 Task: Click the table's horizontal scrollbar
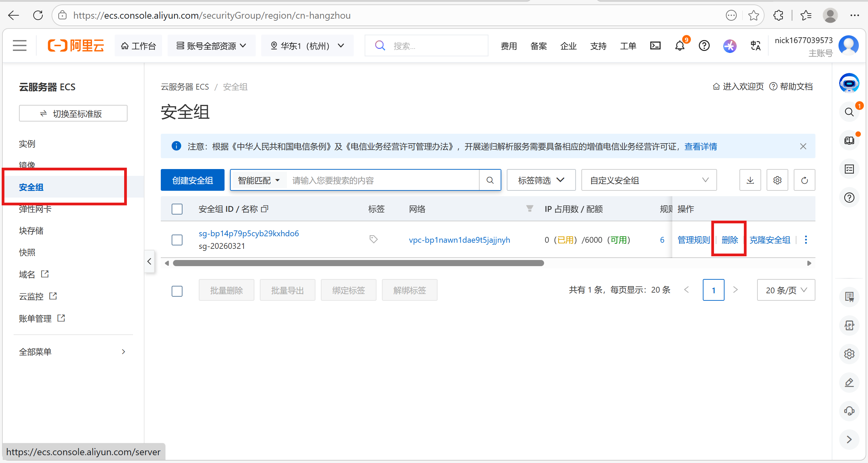coord(358,263)
